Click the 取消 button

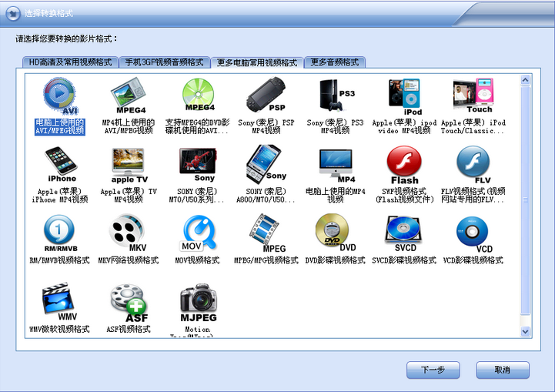tap(503, 370)
